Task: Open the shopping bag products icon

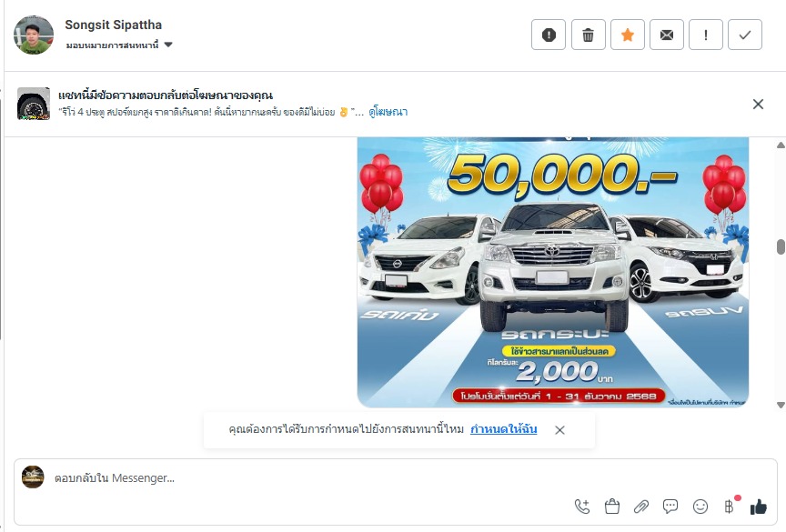Action: tap(611, 507)
